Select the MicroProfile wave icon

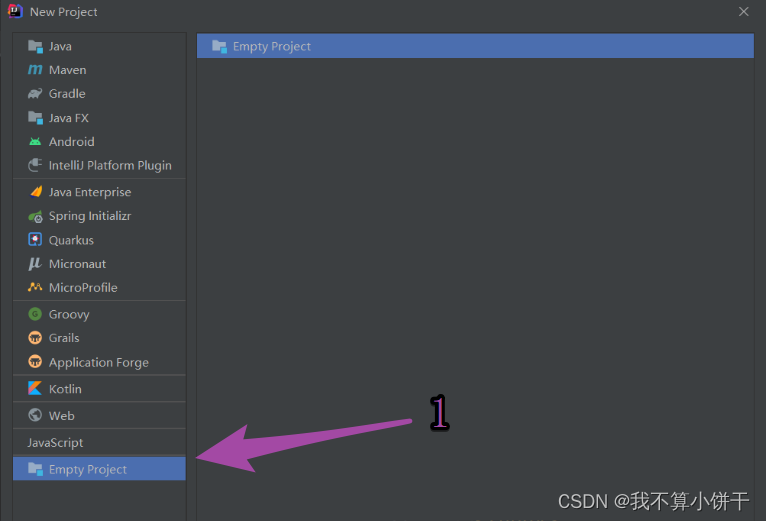tap(35, 287)
